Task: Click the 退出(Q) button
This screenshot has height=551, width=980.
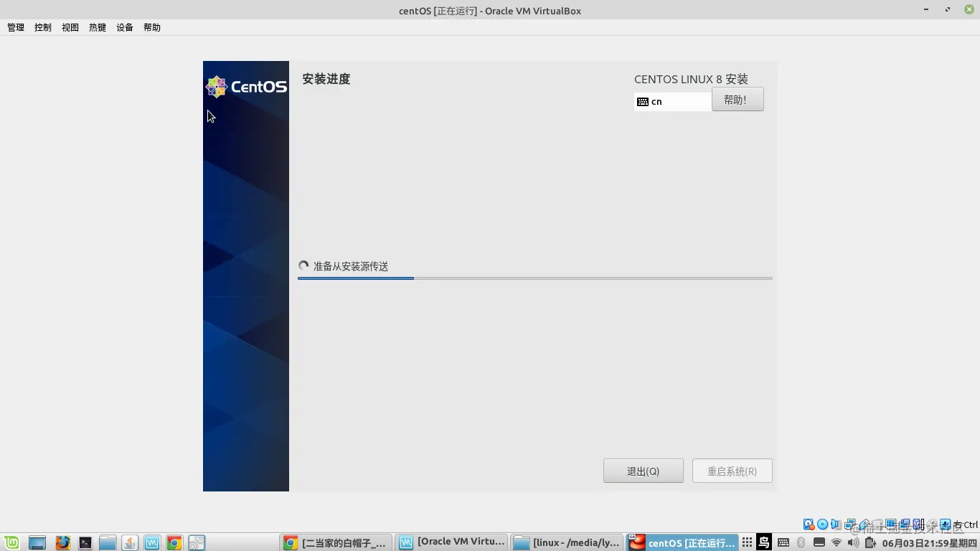Action: 644,471
